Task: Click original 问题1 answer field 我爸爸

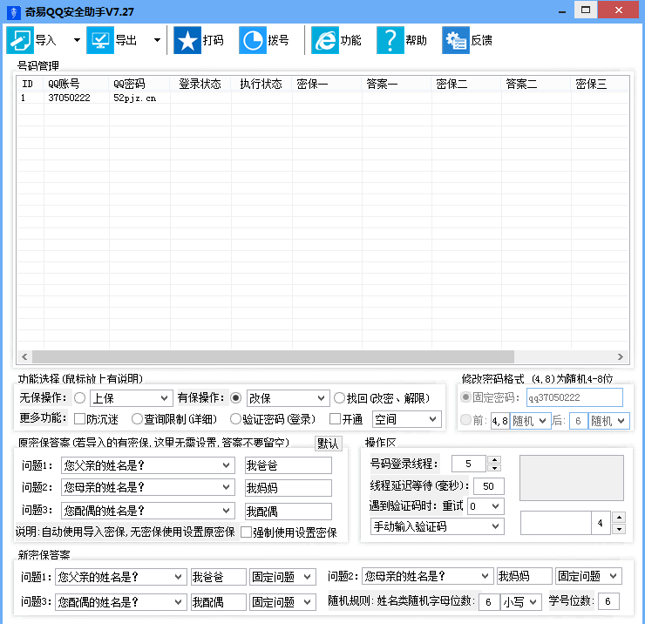Action: (289, 465)
